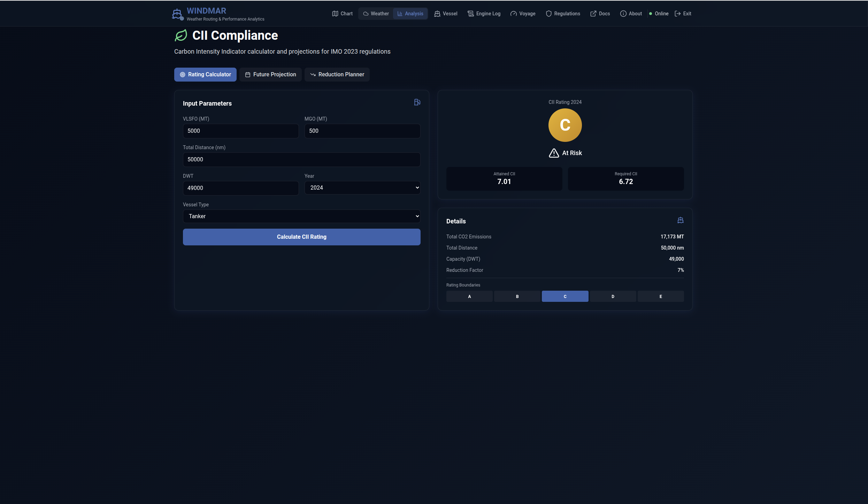Image resolution: width=868 pixels, height=504 pixels.
Task: Click the WINDMAR ship logo icon
Action: (x=177, y=14)
